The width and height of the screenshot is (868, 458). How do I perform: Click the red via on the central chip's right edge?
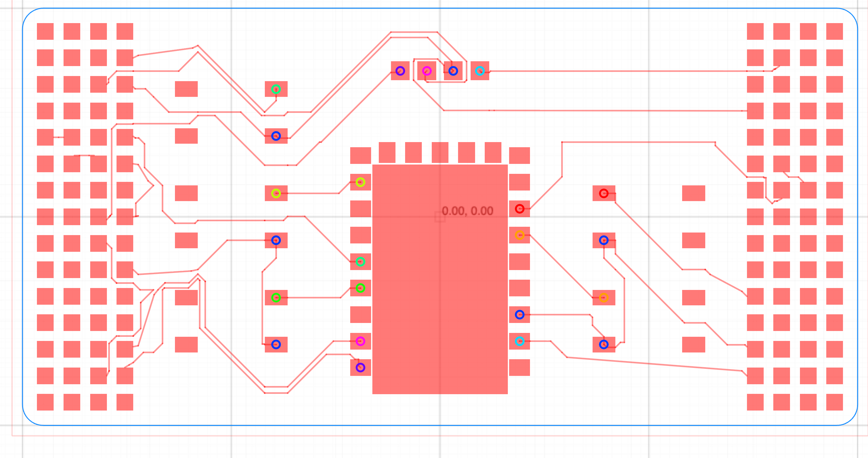coord(519,209)
